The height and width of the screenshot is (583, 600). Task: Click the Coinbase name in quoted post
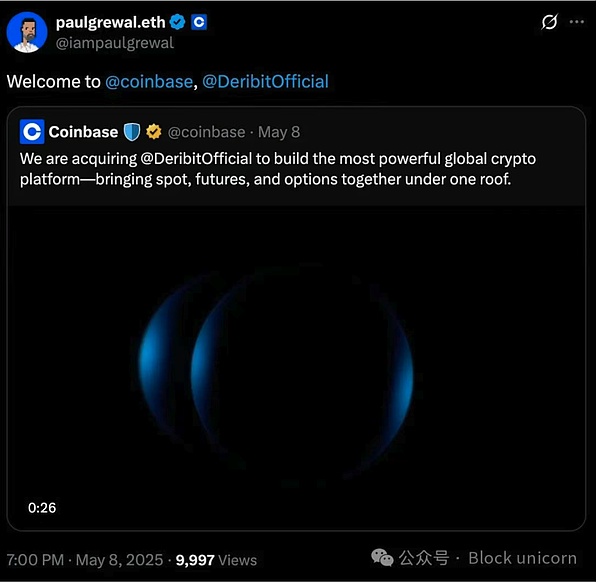(83, 132)
